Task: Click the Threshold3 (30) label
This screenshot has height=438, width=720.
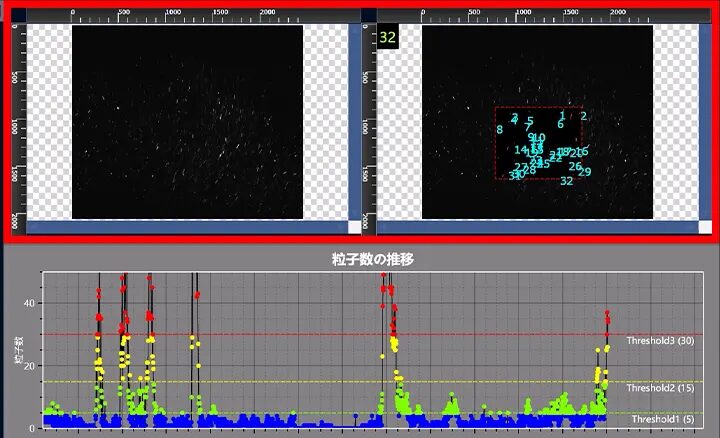Action: tap(660, 341)
